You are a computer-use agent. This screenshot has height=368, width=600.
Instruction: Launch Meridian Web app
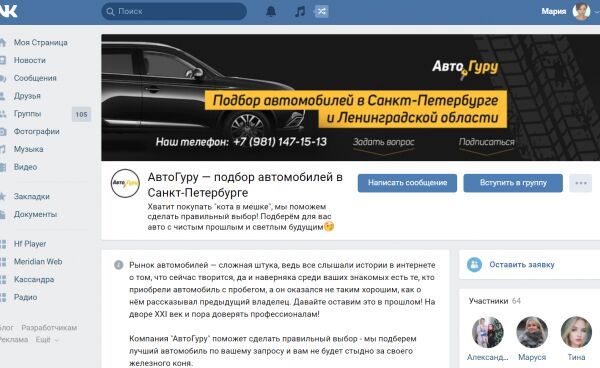(38, 262)
